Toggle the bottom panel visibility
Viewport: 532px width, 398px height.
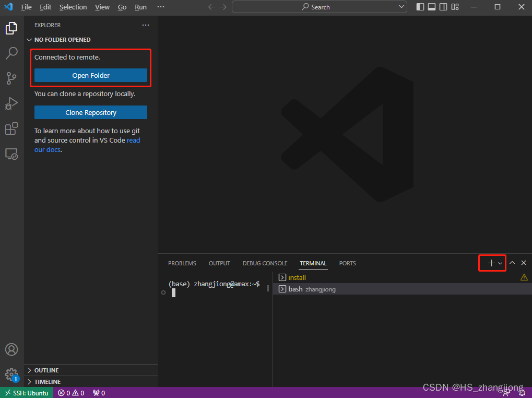pos(432,7)
